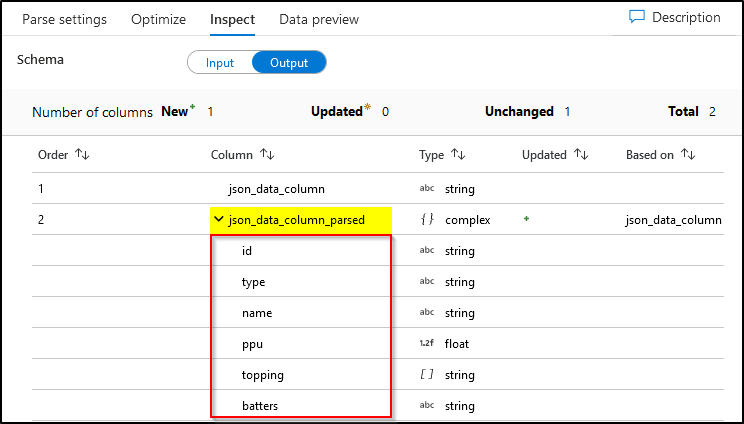
Task: Click the complex type braces icon
Action: pyautogui.click(x=427, y=219)
